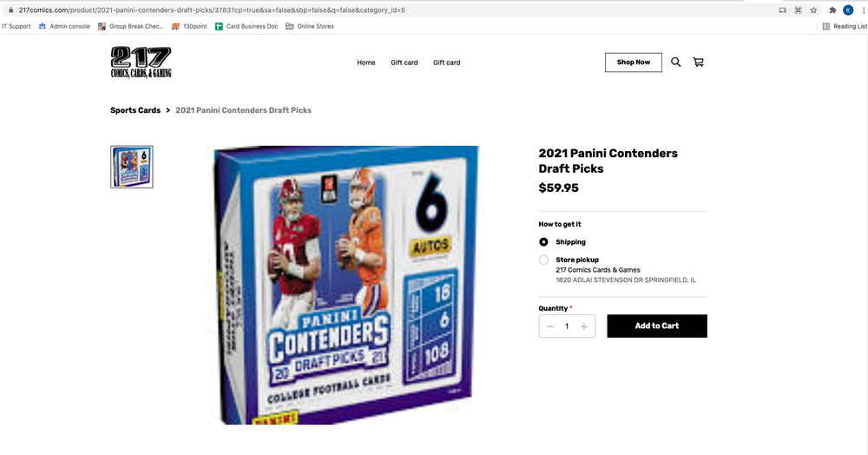Open the browser extensions puzzle icon
Image resolution: width=868 pixels, height=455 pixels.
coord(832,10)
